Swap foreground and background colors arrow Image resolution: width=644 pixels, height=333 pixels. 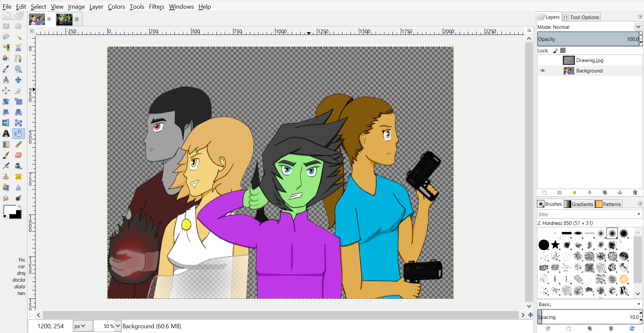pos(20,207)
